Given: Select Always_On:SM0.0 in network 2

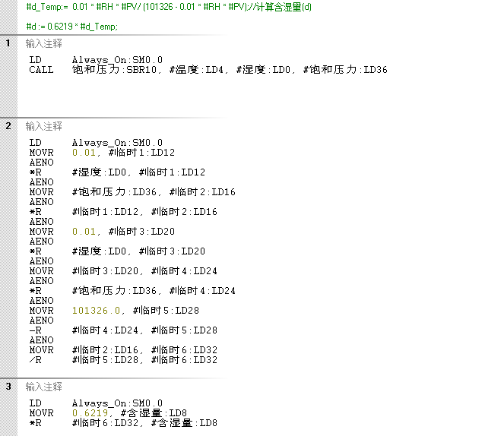Looking at the screenshot, I should coord(117,143).
